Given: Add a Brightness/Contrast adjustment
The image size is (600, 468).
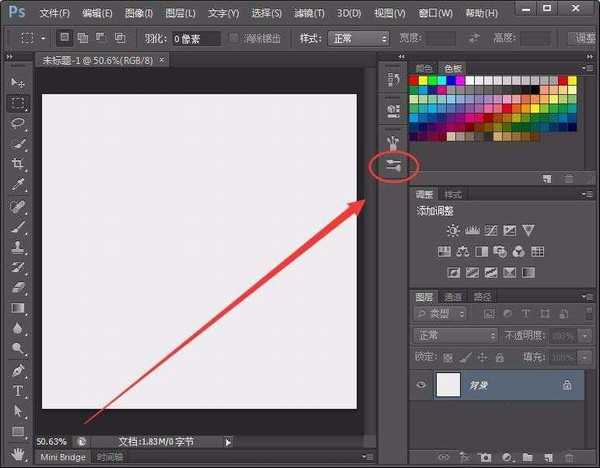Looking at the screenshot, I should pyautogui.click(x=454, y=230).
